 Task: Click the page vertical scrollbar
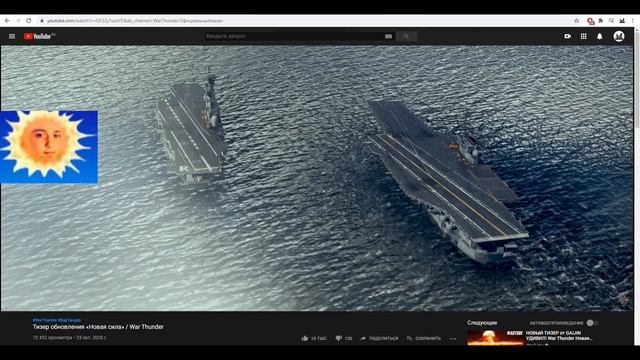pyautogui.click(x=636, y=186)
